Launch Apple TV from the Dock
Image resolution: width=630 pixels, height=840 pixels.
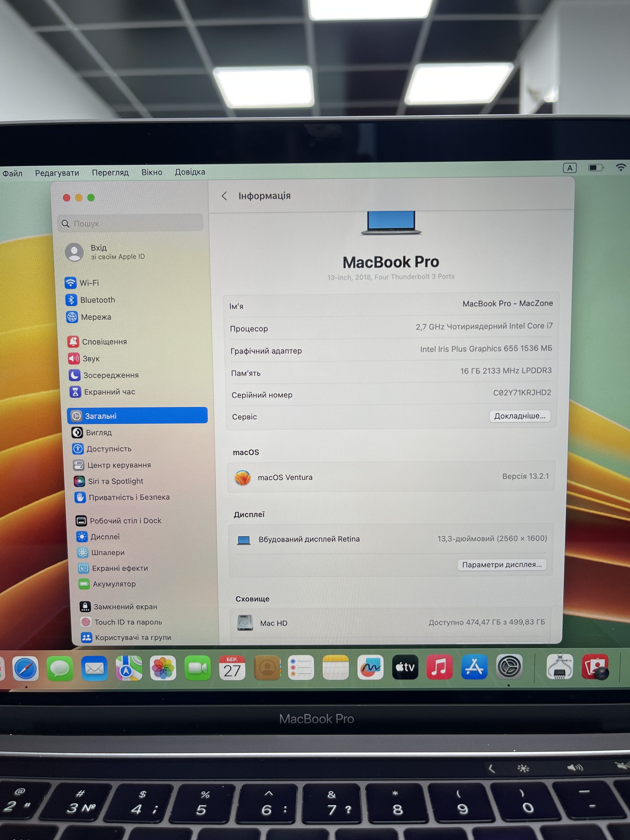[x=405, y=667]
